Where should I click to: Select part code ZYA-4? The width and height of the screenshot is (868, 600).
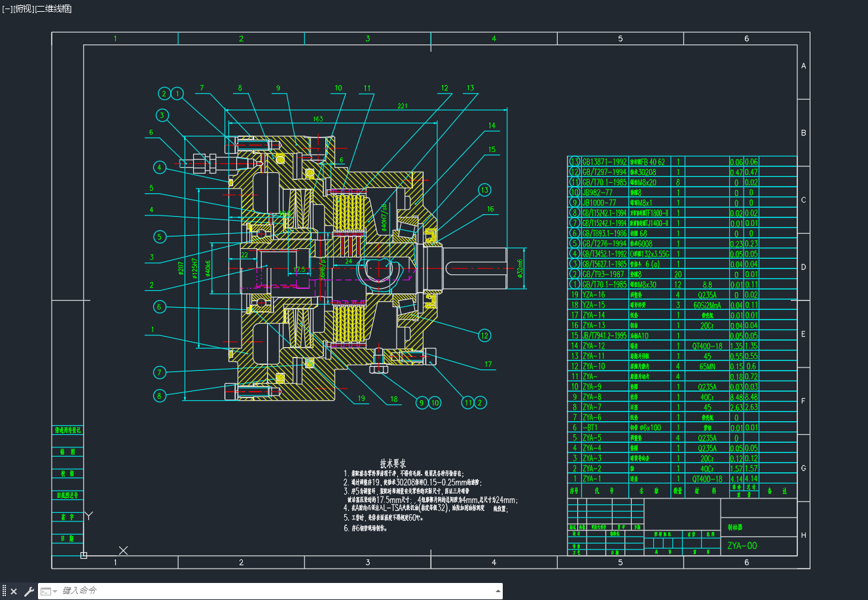tap(592, 449)
